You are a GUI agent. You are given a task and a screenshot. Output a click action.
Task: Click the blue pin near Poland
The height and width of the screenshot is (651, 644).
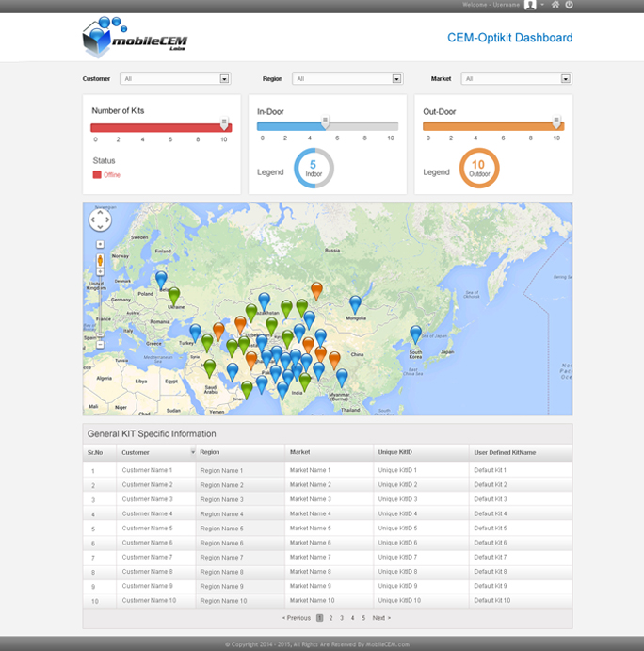pyautogui.click(x=161, y=281)
